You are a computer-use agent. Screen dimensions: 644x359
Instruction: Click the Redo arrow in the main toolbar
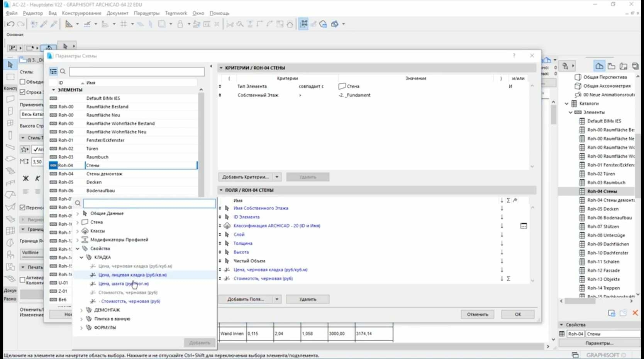20,24
